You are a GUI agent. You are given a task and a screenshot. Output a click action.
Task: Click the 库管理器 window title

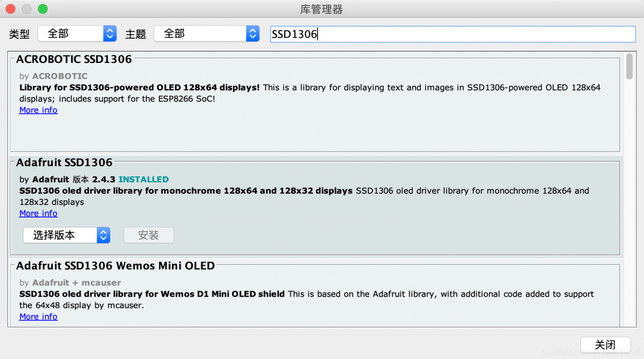click(x=321, y=10)
